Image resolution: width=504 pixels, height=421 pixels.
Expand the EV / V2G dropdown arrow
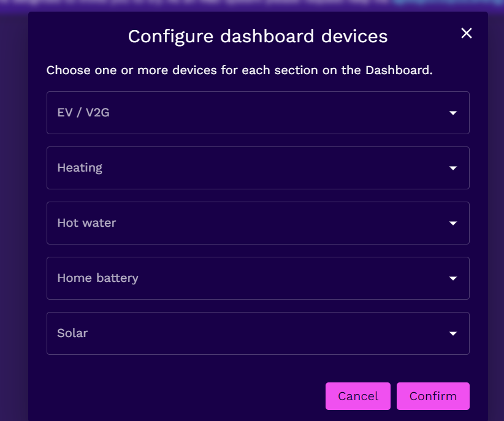(x=453, y=113)
